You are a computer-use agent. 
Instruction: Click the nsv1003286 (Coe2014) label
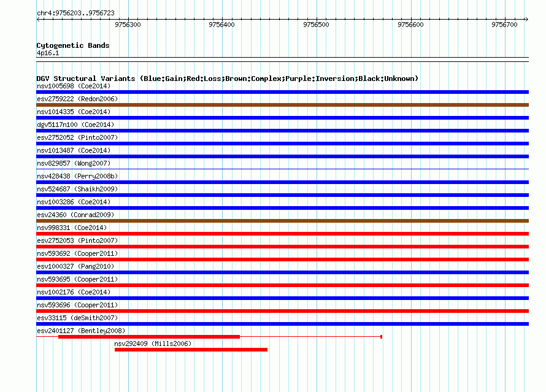click(x=74, y=202)
